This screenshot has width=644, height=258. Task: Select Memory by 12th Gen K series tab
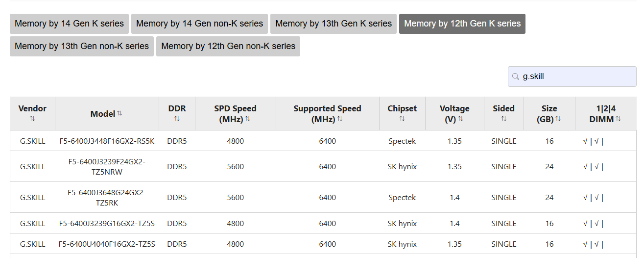coord(462,24)
